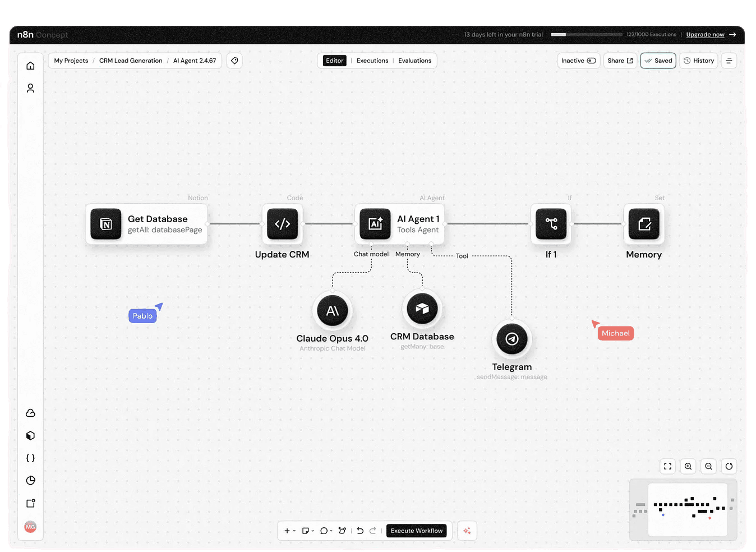This screenshot has height=552, width=756.
Task: Click the Pablo collaborator cursor label
Action: click(x=142, y=316)
